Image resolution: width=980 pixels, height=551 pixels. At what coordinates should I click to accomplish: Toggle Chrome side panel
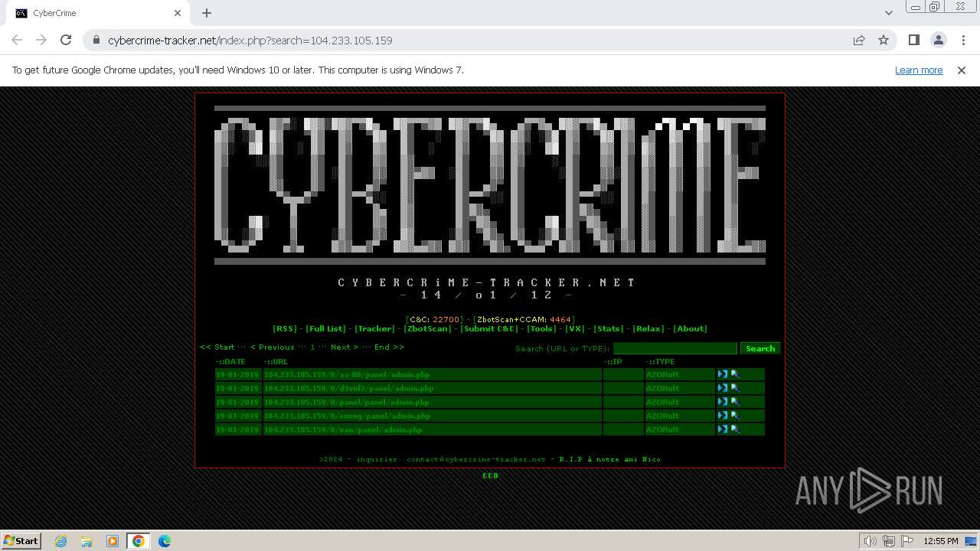[x=913, y=40]
